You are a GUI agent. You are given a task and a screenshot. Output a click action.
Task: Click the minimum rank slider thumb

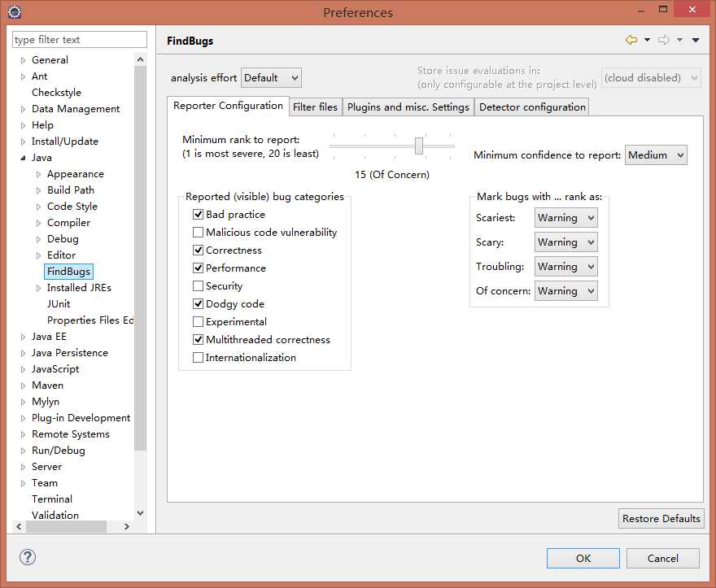(x=419, y=146)
